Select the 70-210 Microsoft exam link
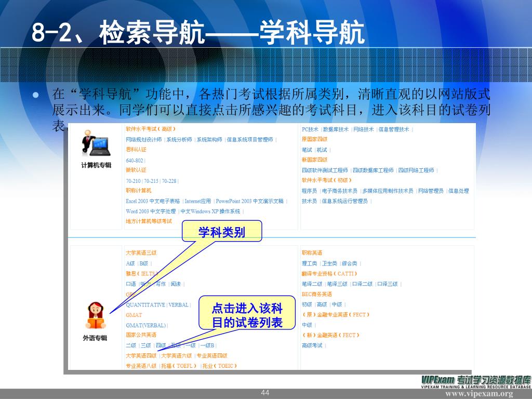 [x=133, y=181]
